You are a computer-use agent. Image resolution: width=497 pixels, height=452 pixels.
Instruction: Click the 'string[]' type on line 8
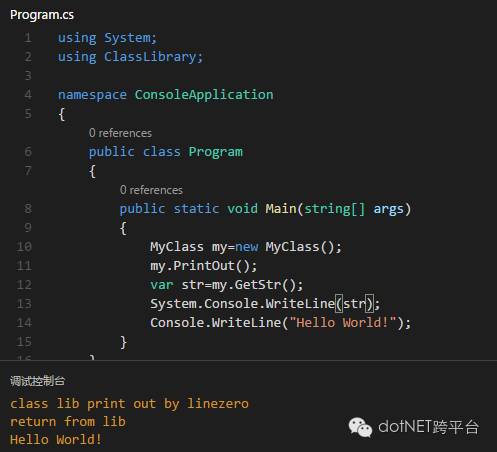(x=335, y=209)
